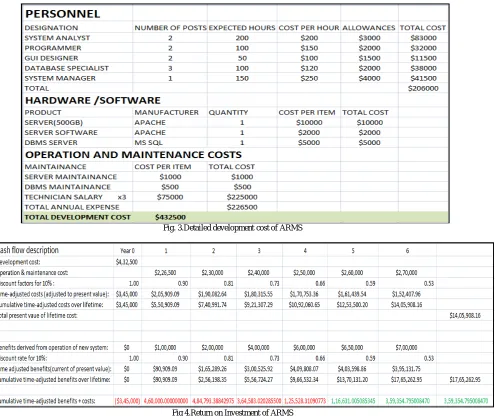Click Fig. 3 Detailed development cost caption
The height and width of the screenshot is (416, 495).
click(x=233, y=228)
